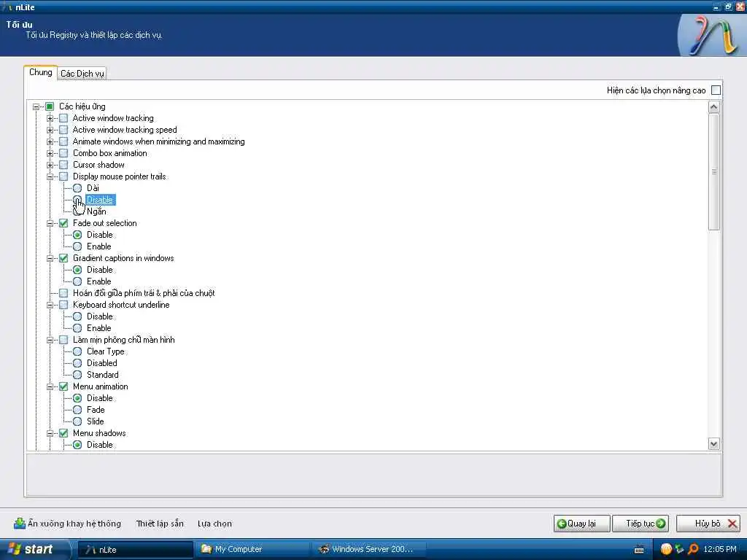
Task: Select the 'Keyboard shortcut underline' label
Action: [x=121, y=305]
